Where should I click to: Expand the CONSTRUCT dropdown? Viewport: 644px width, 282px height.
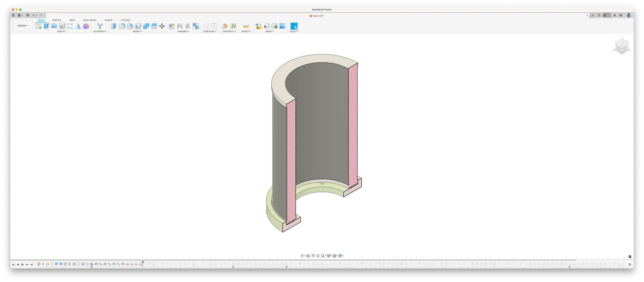click(x=229, y=31)
